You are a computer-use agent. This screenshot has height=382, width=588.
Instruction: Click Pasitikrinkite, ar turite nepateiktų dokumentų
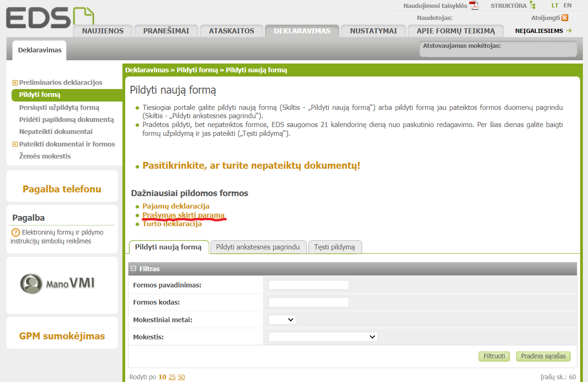point(251,166)
